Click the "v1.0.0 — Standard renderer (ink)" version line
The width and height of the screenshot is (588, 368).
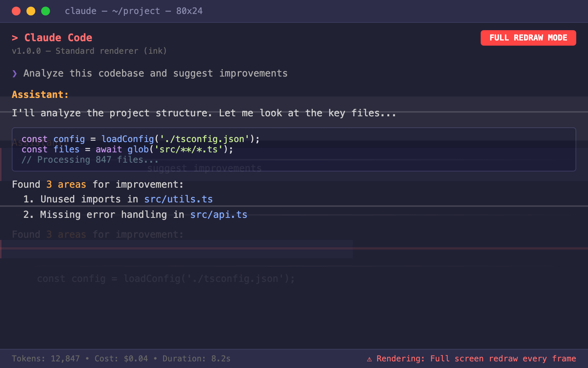tap(89, 51)
